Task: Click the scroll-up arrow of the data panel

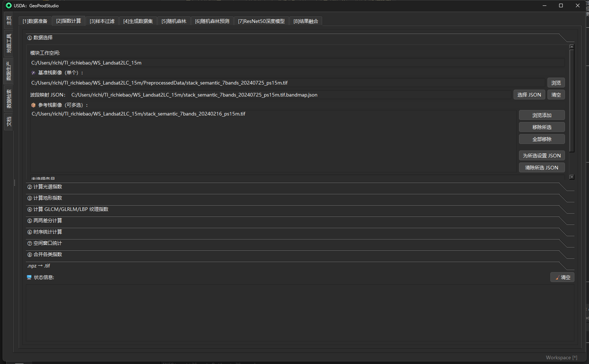Action: [x=572, y=47]
